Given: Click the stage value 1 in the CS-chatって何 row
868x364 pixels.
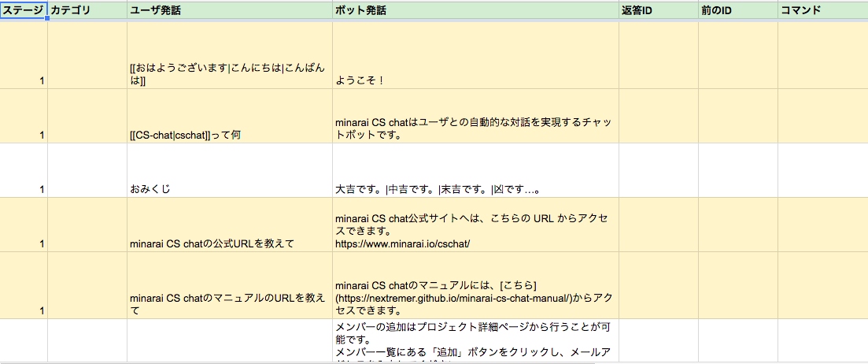Looking at the screenshot, I should click(x=24, y=116).
